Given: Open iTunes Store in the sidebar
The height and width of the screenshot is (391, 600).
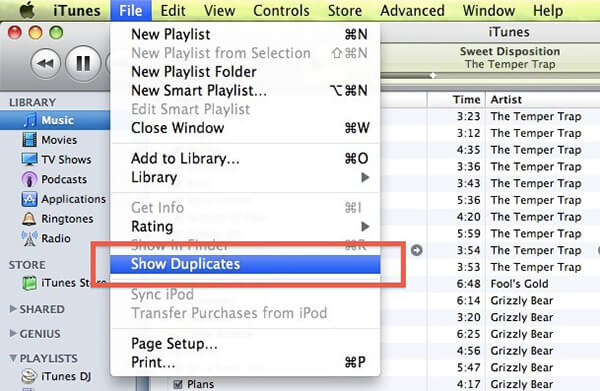Looking at the screenshot, I should (x=55, y=283).
